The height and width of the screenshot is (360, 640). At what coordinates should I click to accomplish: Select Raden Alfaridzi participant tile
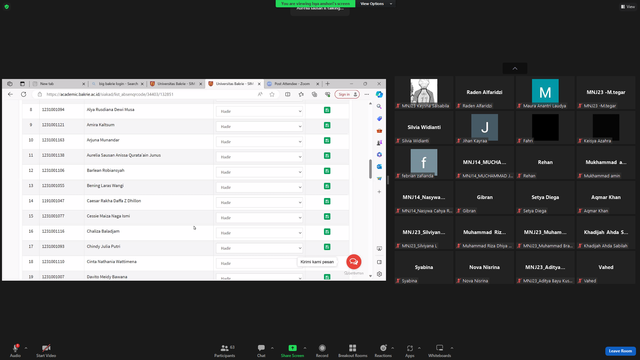pos(484,93)
